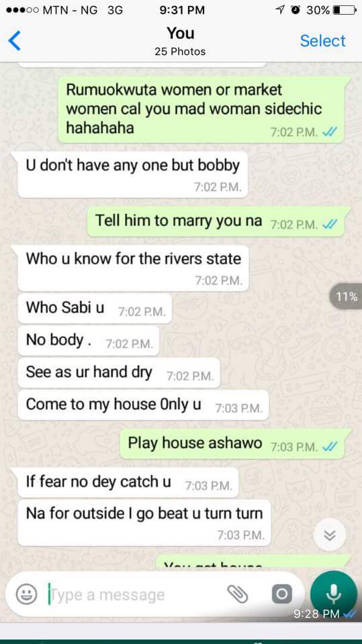Tap the 'Rumuokwuta women' green message

pyautogui.click(x=201, y=109)
